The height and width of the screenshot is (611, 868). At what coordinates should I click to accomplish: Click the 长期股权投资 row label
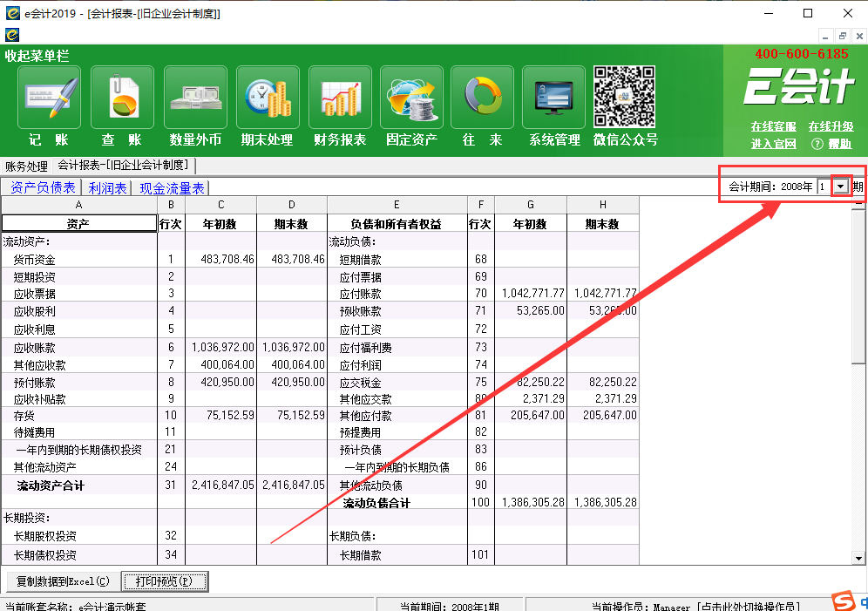click(44, 536)
